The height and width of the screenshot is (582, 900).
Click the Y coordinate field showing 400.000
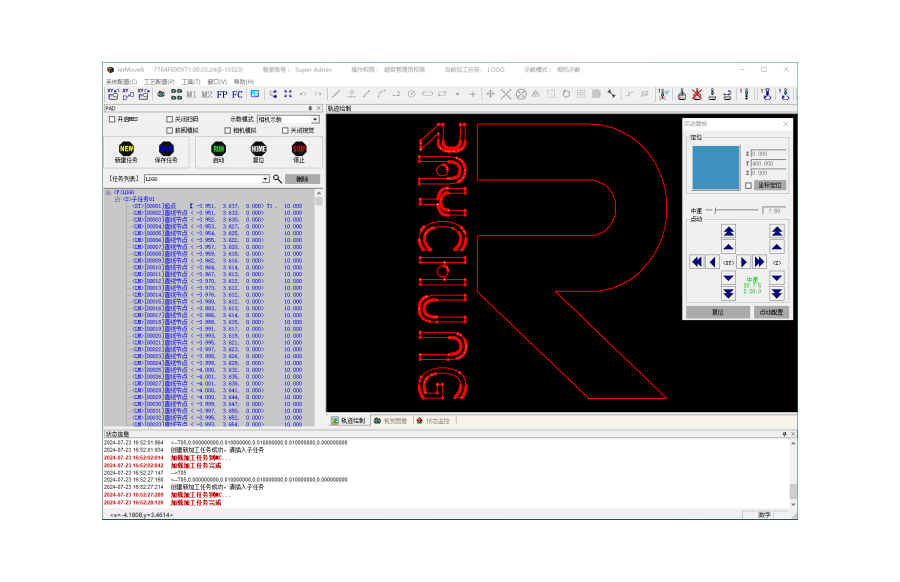click(x=768, y=163)
